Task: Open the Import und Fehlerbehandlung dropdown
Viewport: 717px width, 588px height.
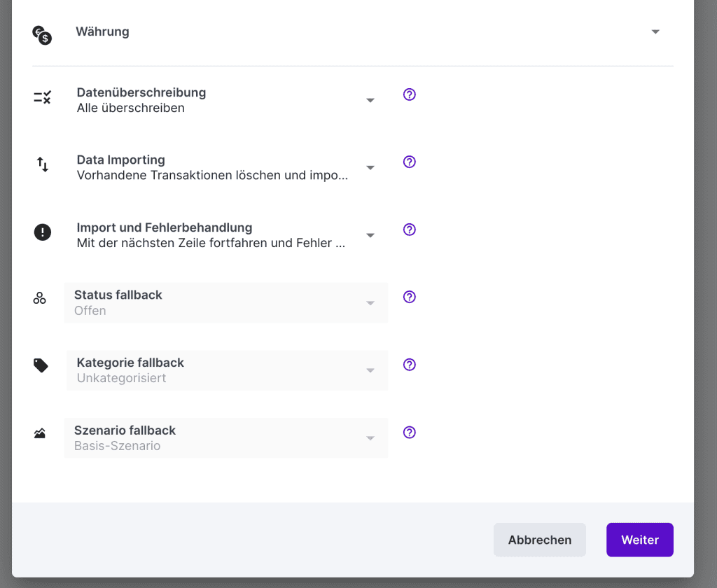Action: tap(370, 236)
